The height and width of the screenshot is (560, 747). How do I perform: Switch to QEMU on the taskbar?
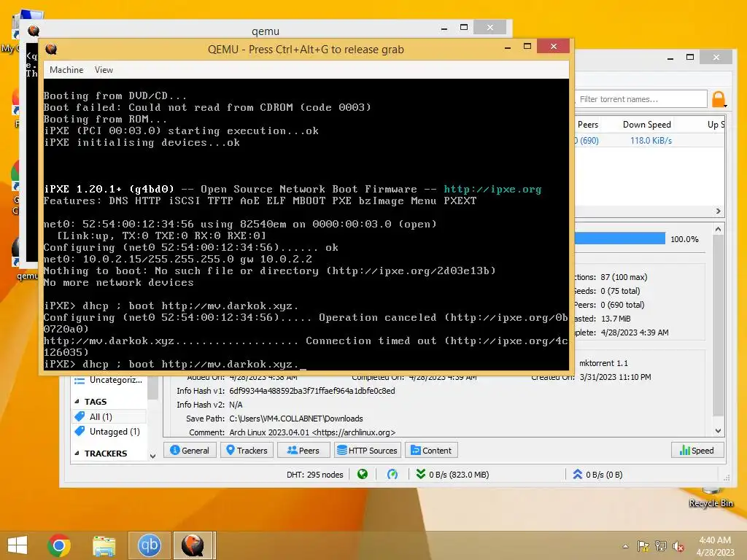[193, 545]
